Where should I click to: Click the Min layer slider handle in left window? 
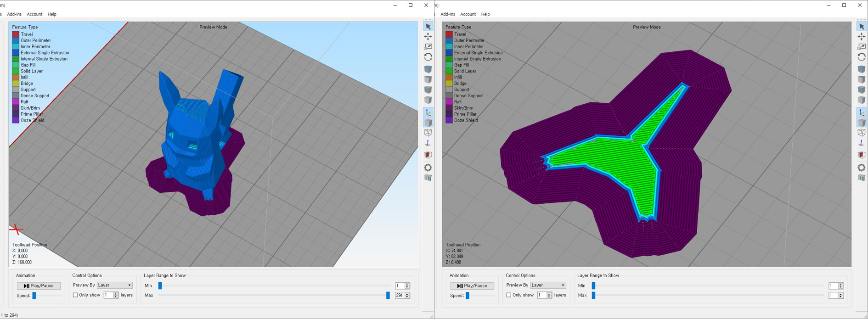click(160, 285)
